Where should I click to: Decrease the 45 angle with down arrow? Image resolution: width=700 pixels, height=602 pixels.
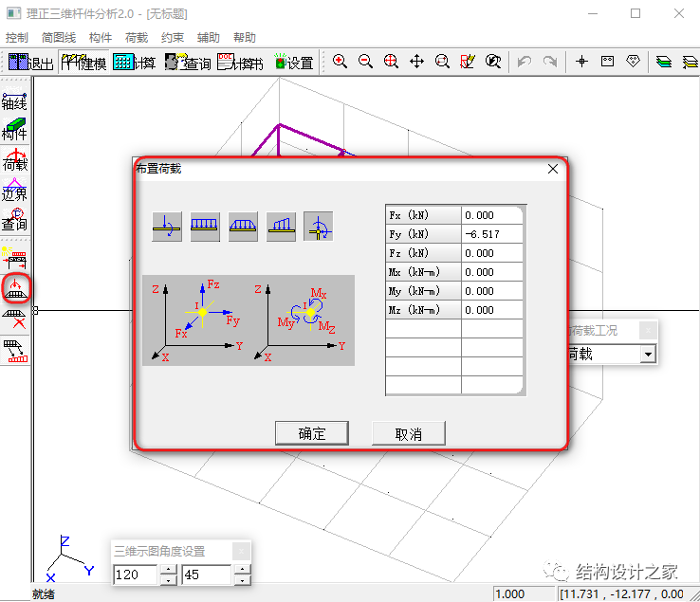point(242,579)
